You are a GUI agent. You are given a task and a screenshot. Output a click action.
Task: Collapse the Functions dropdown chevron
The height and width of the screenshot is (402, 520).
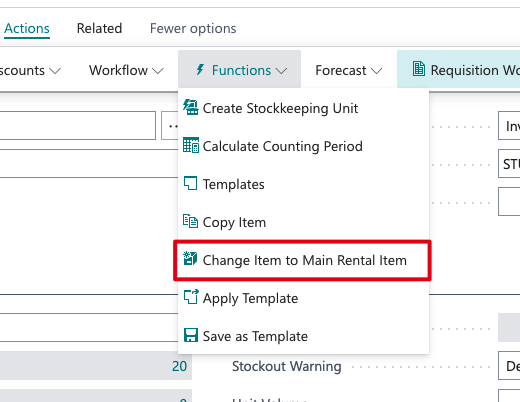pyautogui.click(x=282, y=71)
